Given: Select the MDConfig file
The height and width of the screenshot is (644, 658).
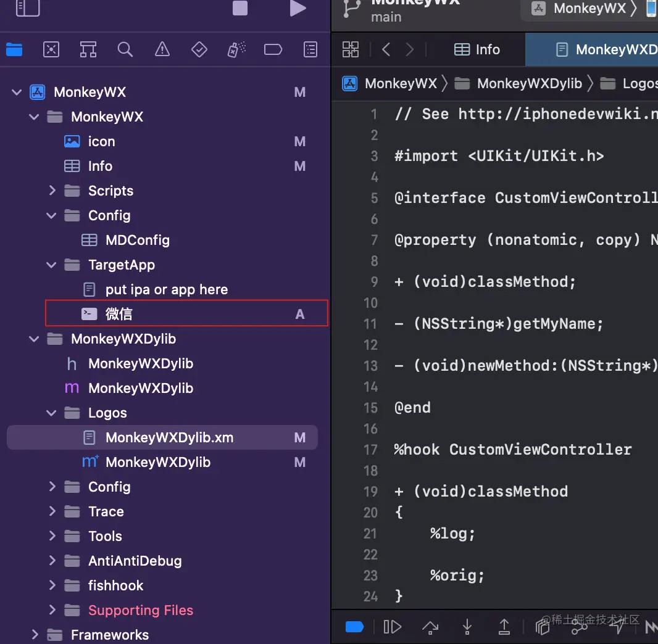Looking at the screenshot, I should [162, 240].
